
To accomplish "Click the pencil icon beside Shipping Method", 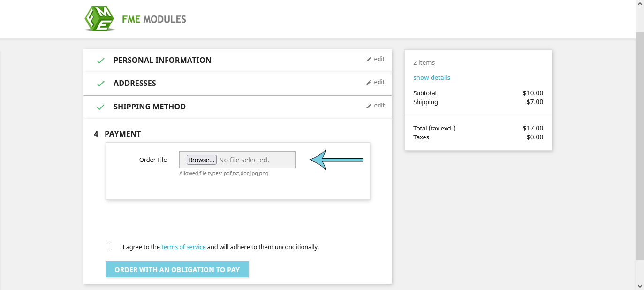I will 369,106.
